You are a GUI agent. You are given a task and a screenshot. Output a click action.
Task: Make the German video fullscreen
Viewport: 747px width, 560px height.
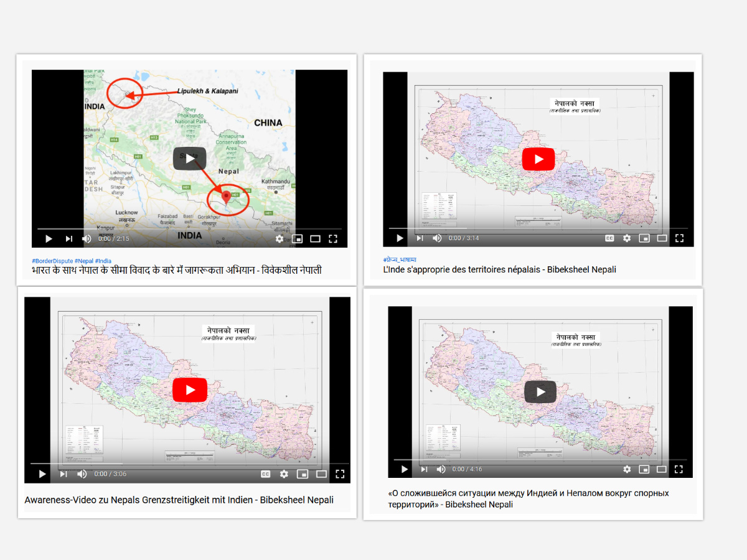[340, 474]
